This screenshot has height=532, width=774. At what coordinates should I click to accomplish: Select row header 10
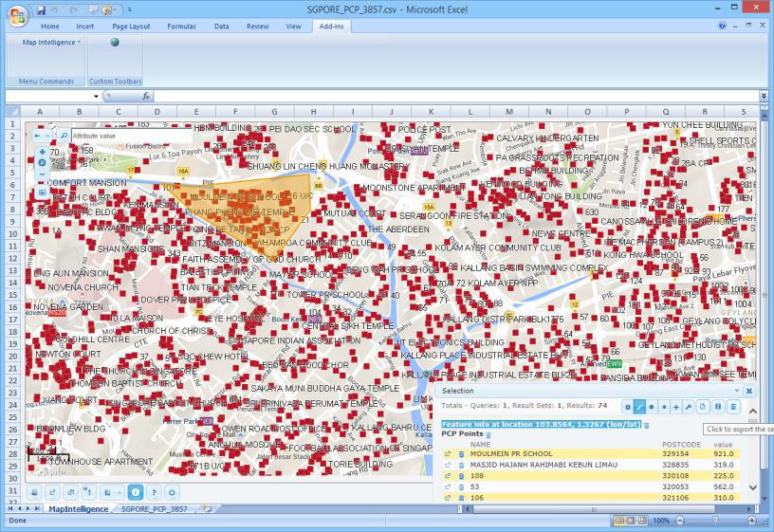pyautogui.click(x=13, y=234)
